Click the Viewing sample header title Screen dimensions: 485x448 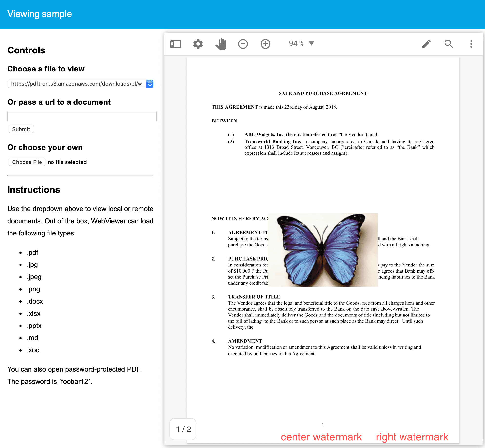40,14
